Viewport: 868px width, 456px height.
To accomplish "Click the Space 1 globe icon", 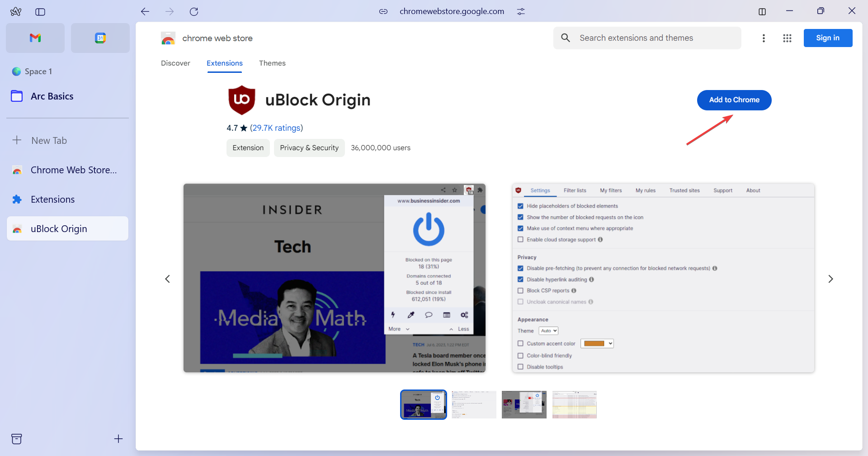I will (17, 71).
